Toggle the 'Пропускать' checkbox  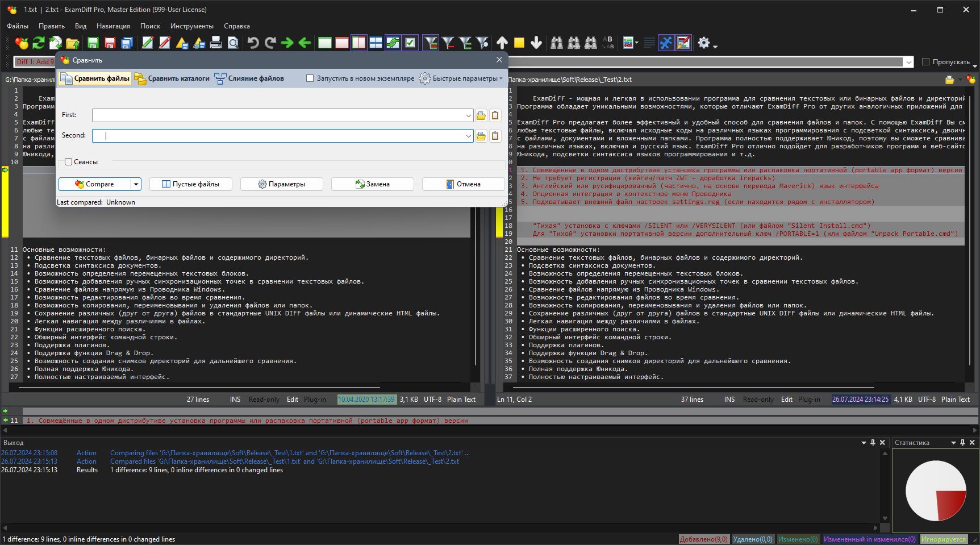[925, 62]
